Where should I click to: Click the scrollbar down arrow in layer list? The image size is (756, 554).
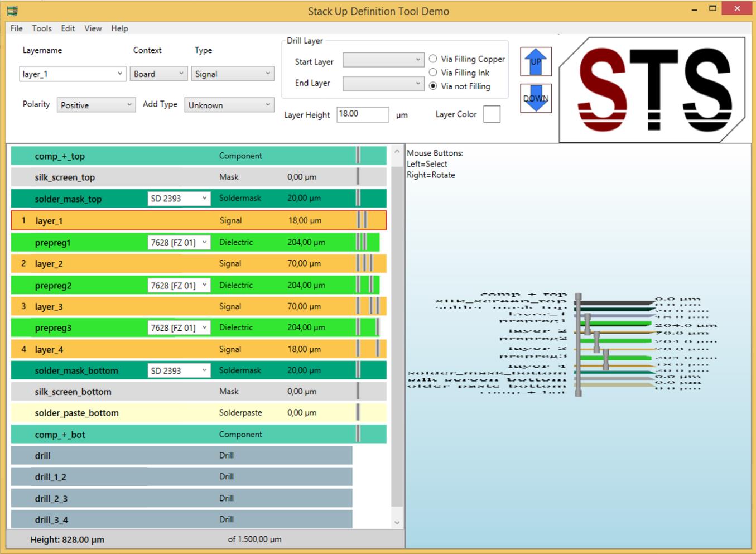click(397, 523)
